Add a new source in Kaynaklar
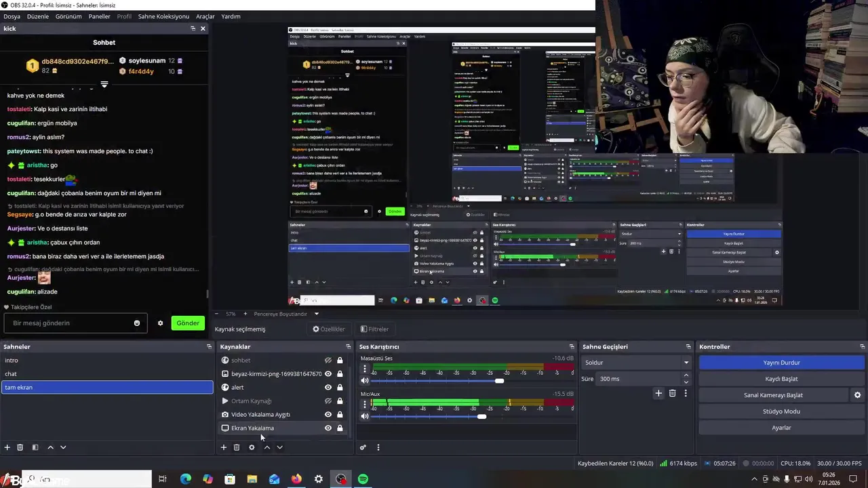Image resolution: width=868 pixels, height=488 pixels. pyautogui.click(x=224, y=447)
